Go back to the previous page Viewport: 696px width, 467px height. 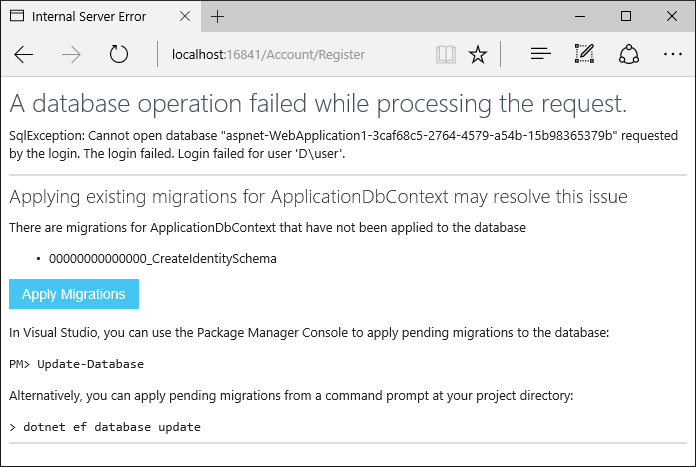[x=24, y=55]
